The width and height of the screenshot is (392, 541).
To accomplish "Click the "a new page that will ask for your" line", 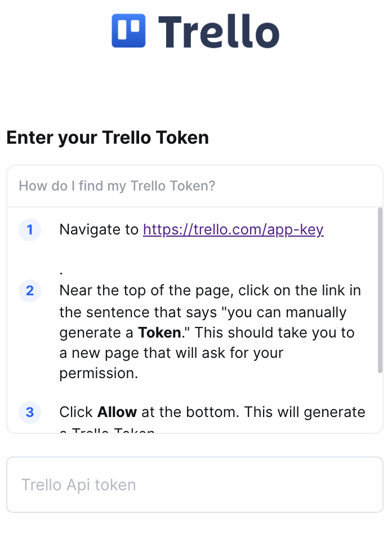I will click(x=171, y=353).
